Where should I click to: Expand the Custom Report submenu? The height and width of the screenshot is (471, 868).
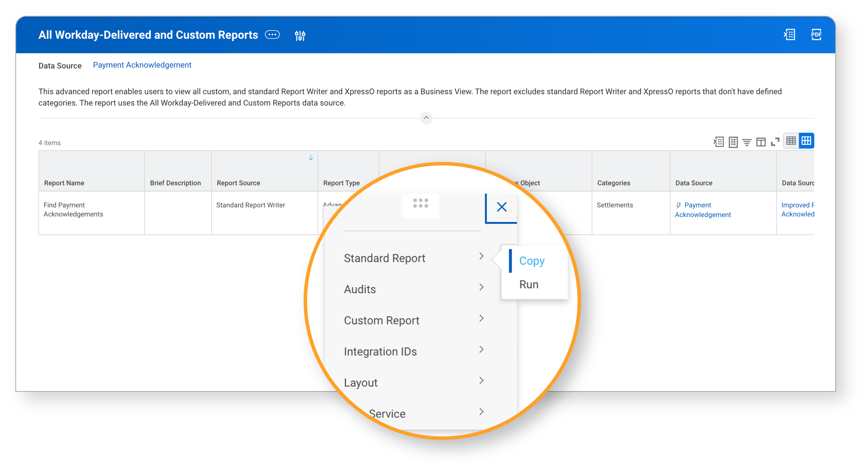[414, 320]
